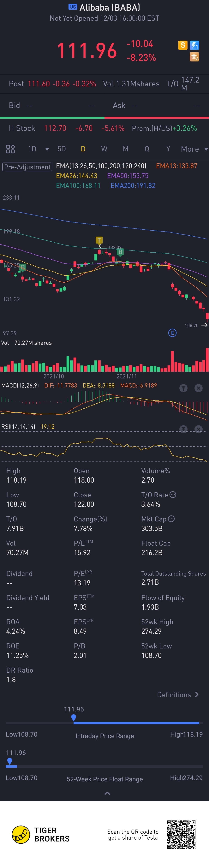
Task: Tap the blue circled E earnings marker
Action: pyautogui.click(x=172, y=333)
